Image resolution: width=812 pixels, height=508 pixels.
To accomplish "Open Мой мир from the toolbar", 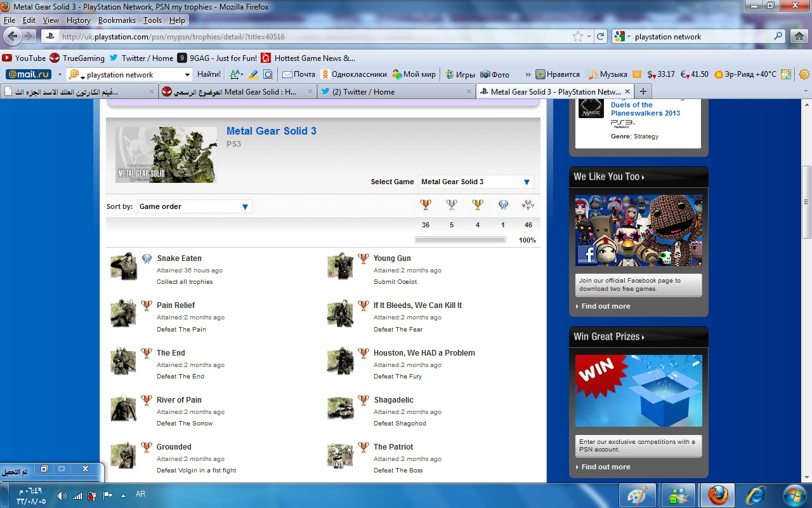I will tap(414, 74).
